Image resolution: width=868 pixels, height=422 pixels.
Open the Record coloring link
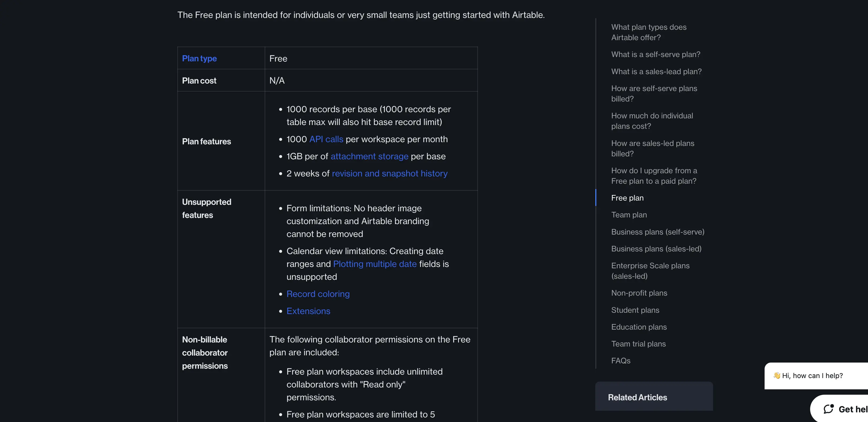click(x=318, y=294)
